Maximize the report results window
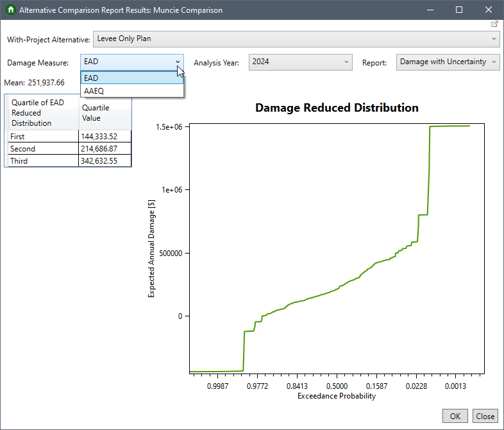This screenshot has width=504, height=430. click(x=459, y=10)
